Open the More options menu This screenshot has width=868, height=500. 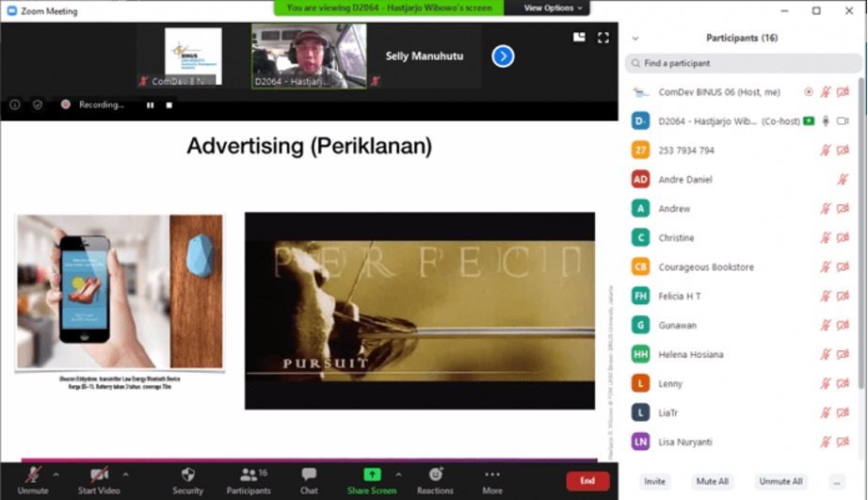(x=492, y=480)
